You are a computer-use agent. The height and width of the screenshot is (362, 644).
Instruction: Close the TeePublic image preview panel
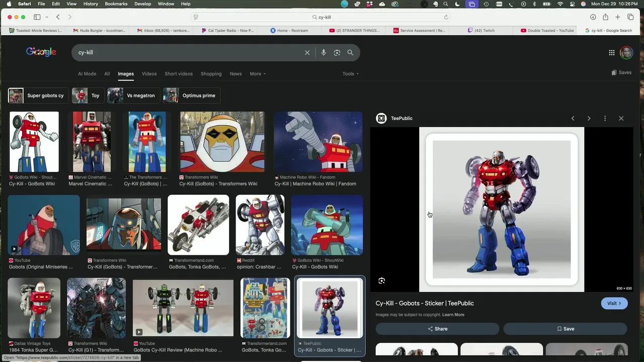coord(621,118)
